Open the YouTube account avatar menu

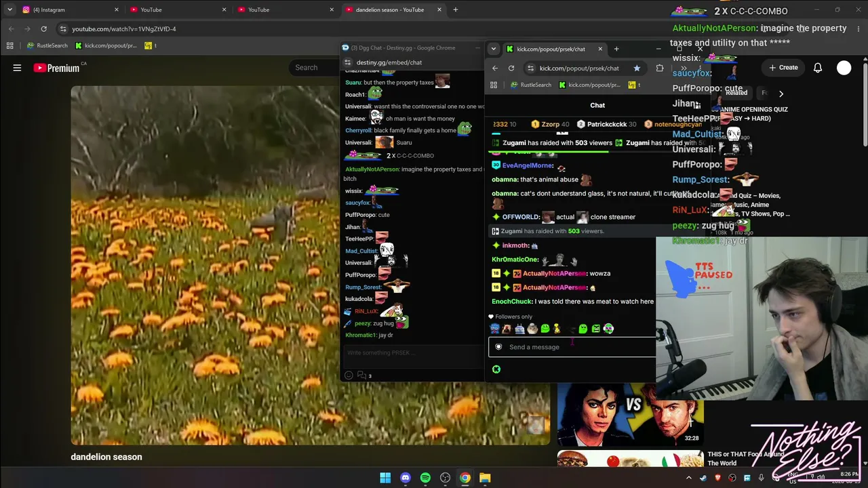[x=844, y=68]
